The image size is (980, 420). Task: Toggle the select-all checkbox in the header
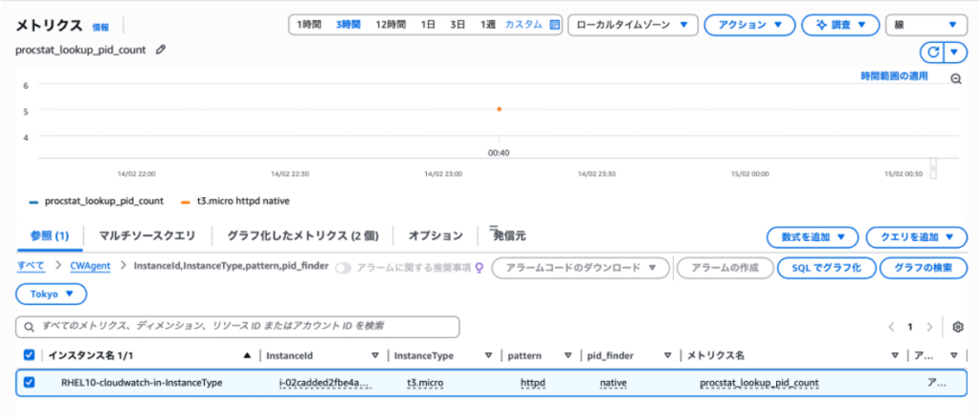coord(29,355)
